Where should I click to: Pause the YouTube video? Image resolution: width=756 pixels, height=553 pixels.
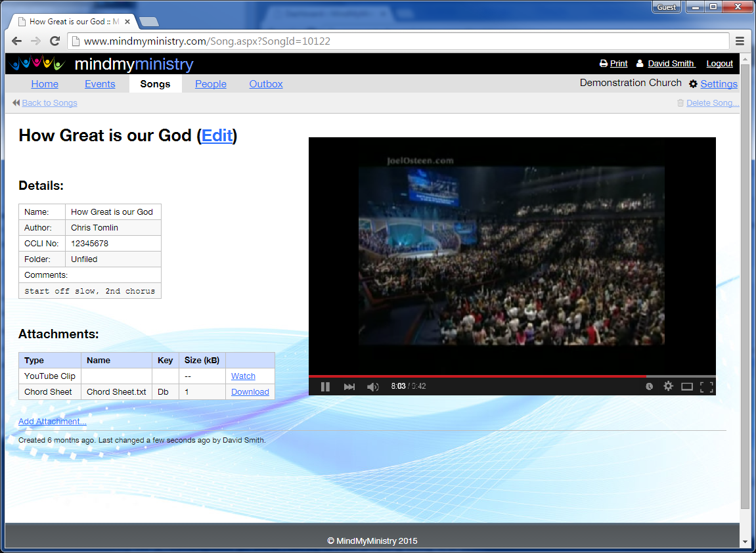click(325, 387)
